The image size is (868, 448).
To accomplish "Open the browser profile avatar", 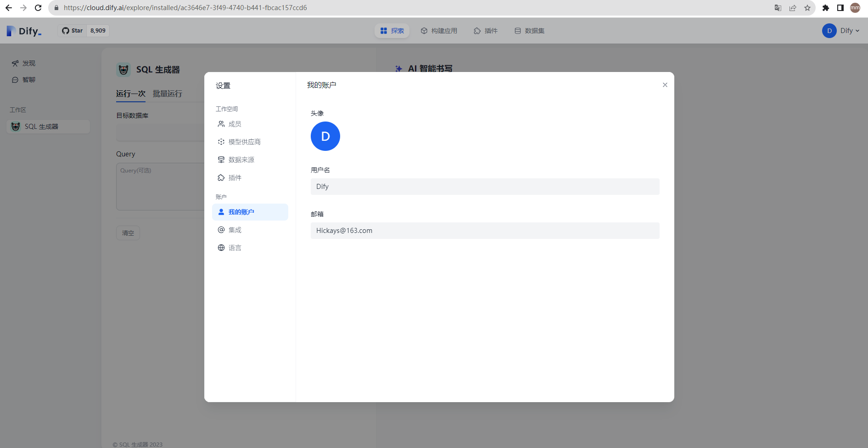I will pyautogui.click(x=855, y=8).
